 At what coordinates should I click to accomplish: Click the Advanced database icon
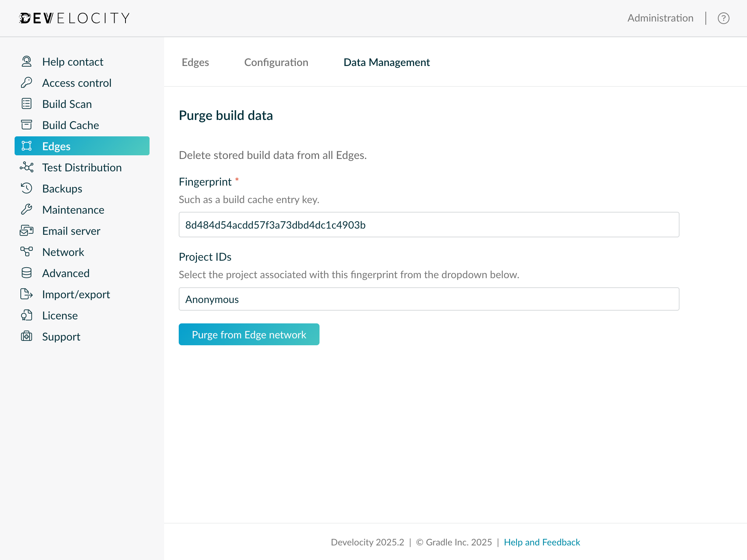click(26, 273)
